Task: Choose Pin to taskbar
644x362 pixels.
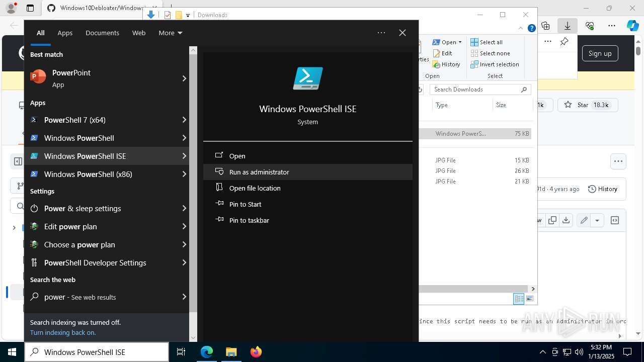Action: (x=308, y=220)
